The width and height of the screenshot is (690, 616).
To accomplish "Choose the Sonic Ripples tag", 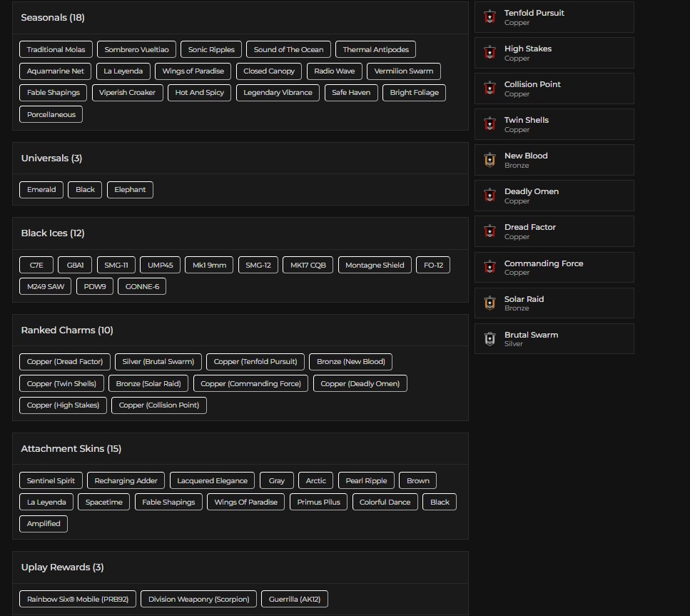I will (211, 49).
